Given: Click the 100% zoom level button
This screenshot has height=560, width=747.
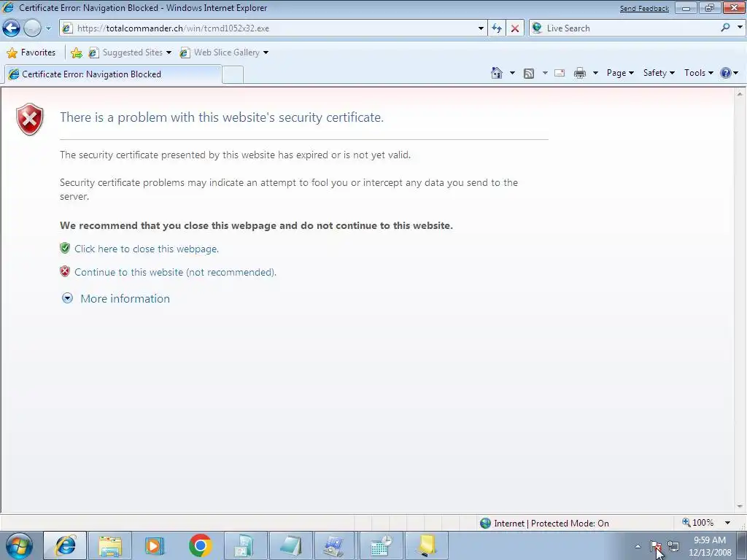Looking at the screenshot, I should [698, 523].
